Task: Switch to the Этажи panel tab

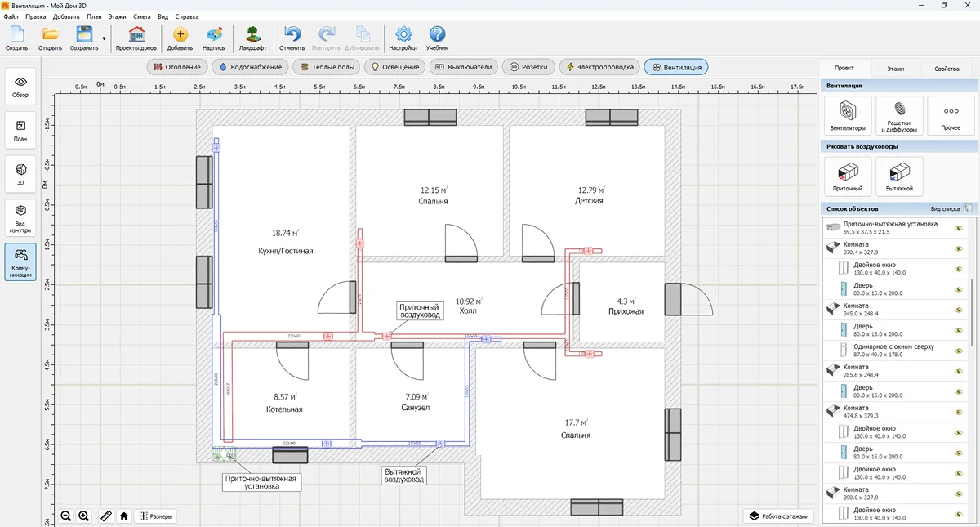Action: (x=896, y=69)
